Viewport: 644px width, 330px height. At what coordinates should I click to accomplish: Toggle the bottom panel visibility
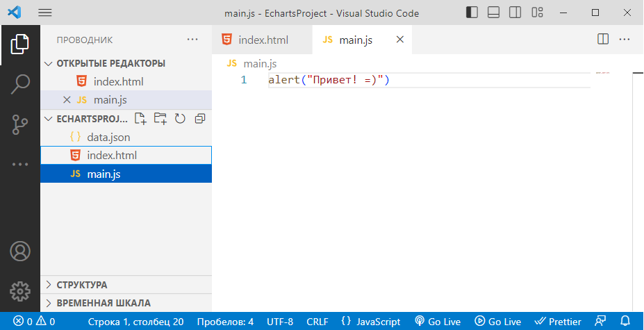click(x=493, y=13)
